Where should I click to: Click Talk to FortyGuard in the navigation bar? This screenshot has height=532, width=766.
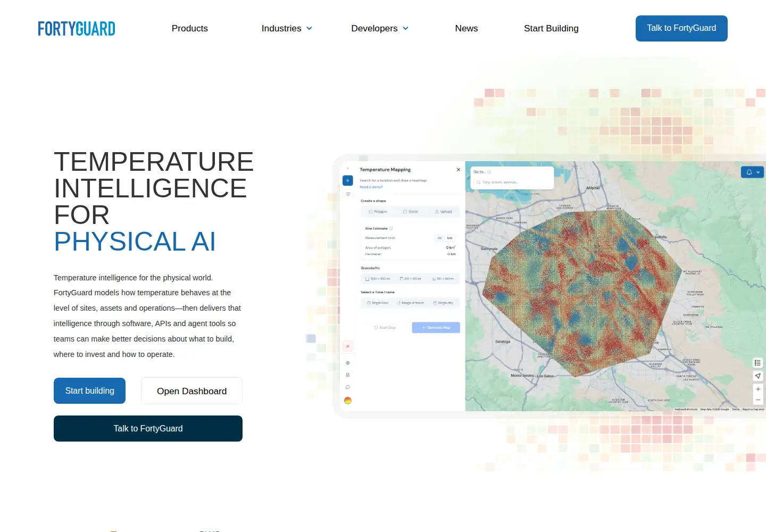click(x=681, y=28)
